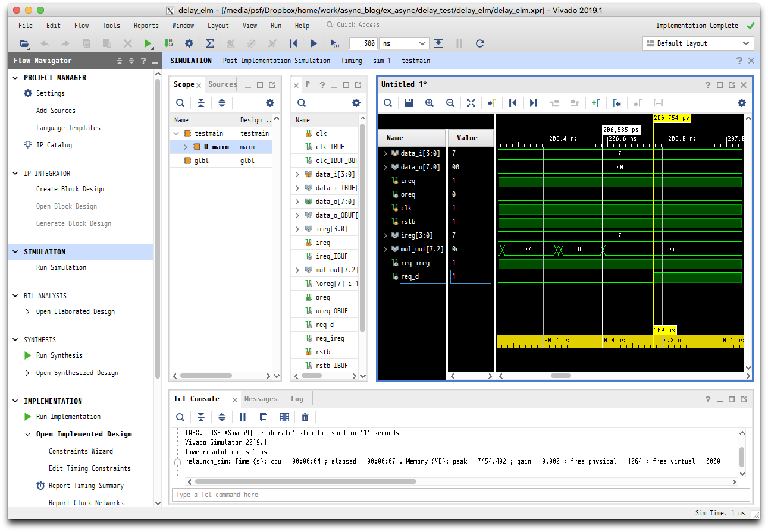768x532 pixels.
Task: Click the Relaunch Simulation refresh icon
Action: coord(480,43)
